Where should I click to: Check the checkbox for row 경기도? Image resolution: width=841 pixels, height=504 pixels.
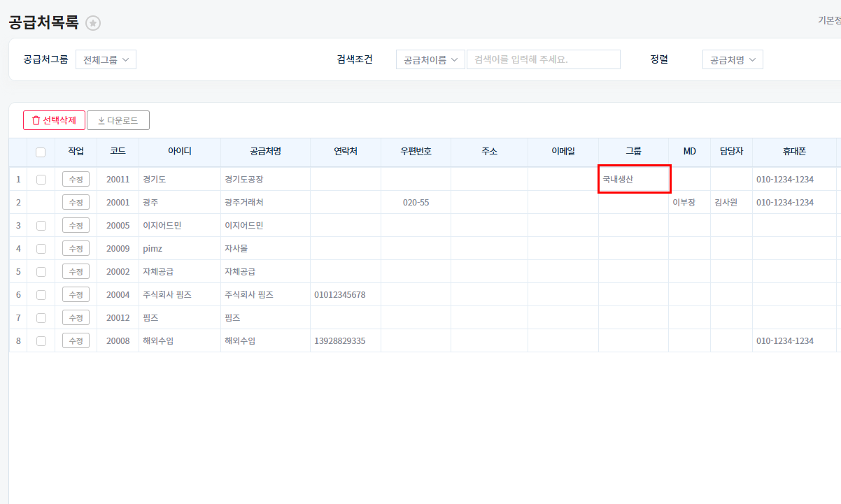point(41,179)
